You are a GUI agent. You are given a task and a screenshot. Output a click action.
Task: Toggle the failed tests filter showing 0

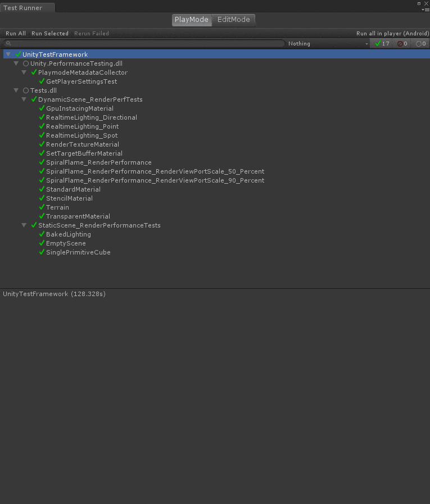(402, 43)
